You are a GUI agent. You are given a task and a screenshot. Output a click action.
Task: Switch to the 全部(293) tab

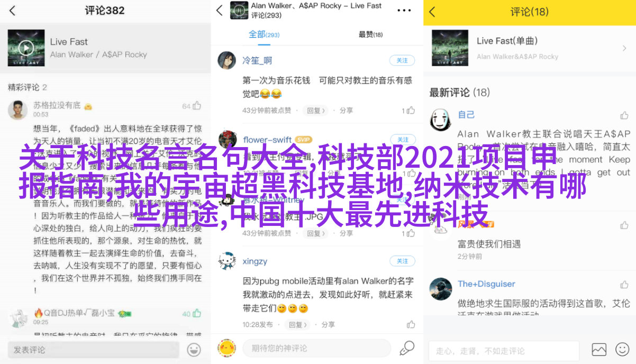[x=264, y=34]
